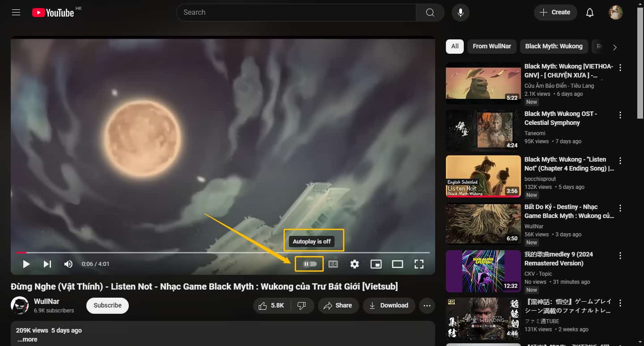The image size is (644, 346).
Task: Click the bocchisprout channel name
Action: tap(540, 179)
